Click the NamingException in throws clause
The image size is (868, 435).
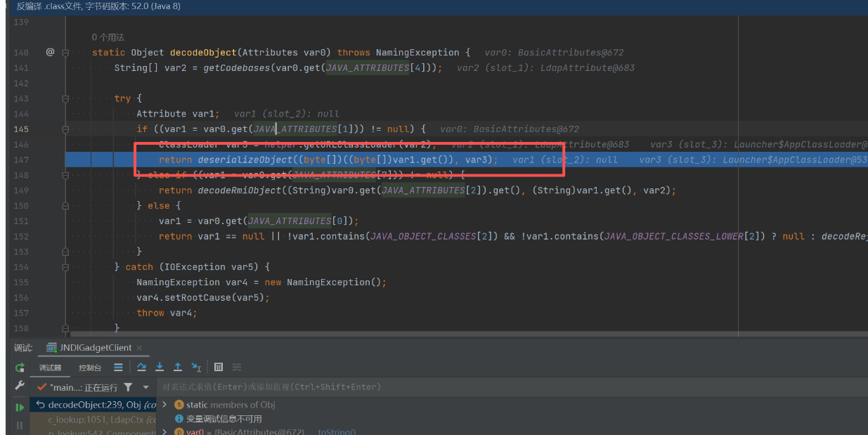click(417, 53)
